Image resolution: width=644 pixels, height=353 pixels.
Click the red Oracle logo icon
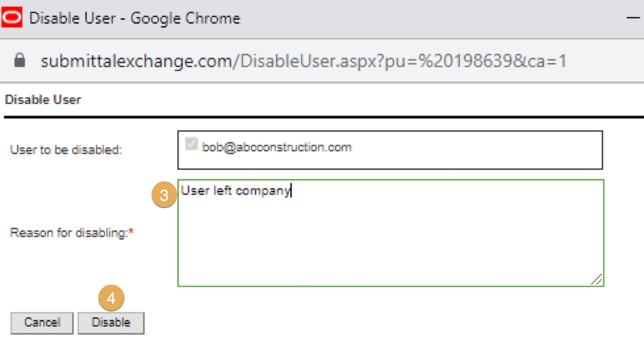pyautogui.click(x=12, y=17)
